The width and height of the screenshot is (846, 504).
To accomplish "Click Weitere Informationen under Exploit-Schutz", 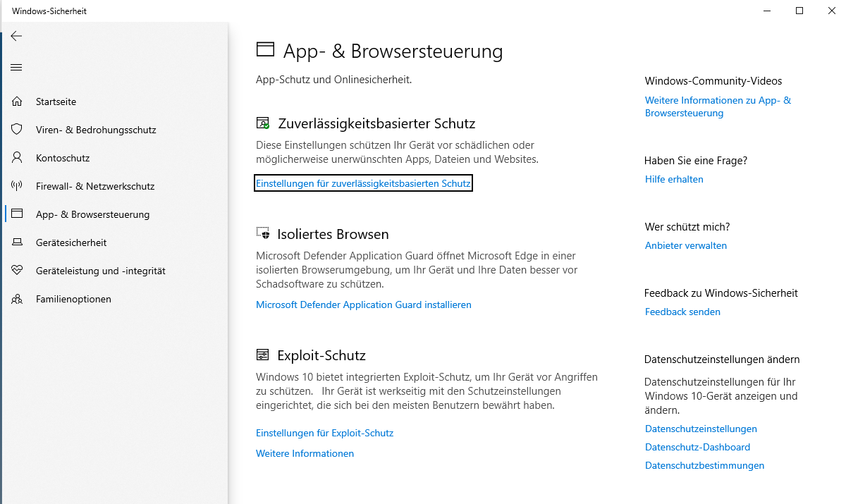I will (305, 453).
